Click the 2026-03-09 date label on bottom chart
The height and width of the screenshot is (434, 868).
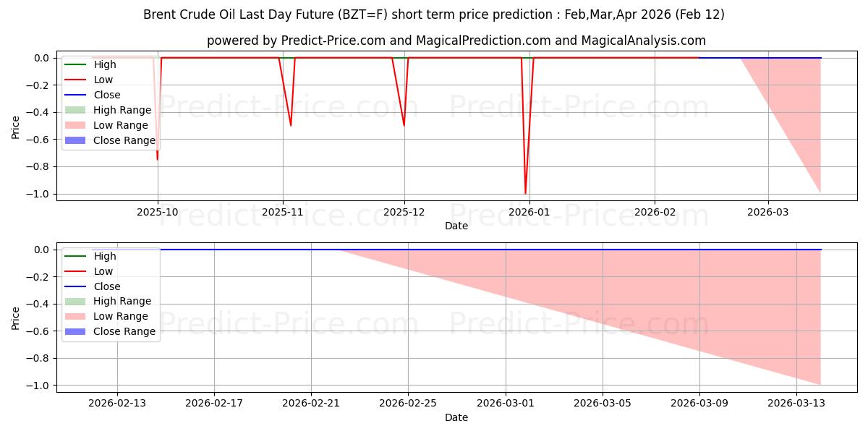[x=699, y=404]
